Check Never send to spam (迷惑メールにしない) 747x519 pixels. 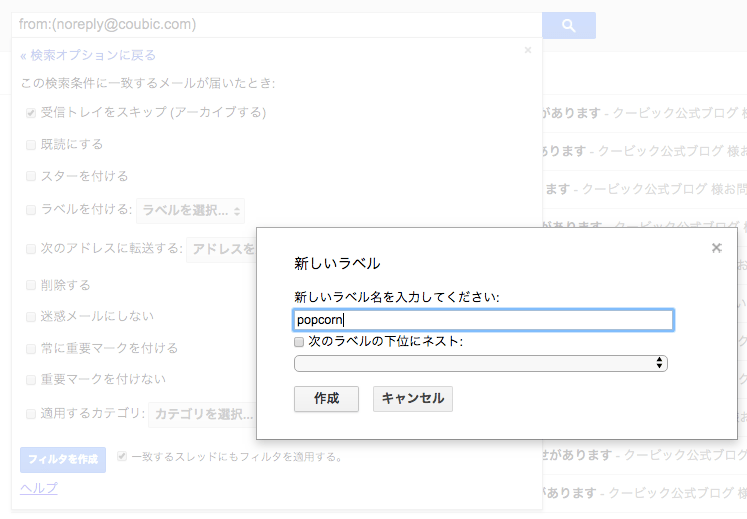click(x=31, y=317)
